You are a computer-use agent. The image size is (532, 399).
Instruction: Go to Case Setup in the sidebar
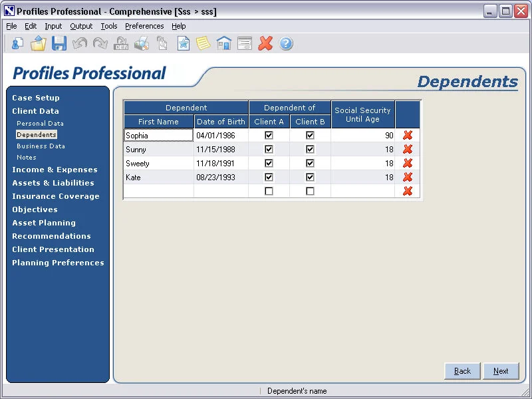click(36, 98)
